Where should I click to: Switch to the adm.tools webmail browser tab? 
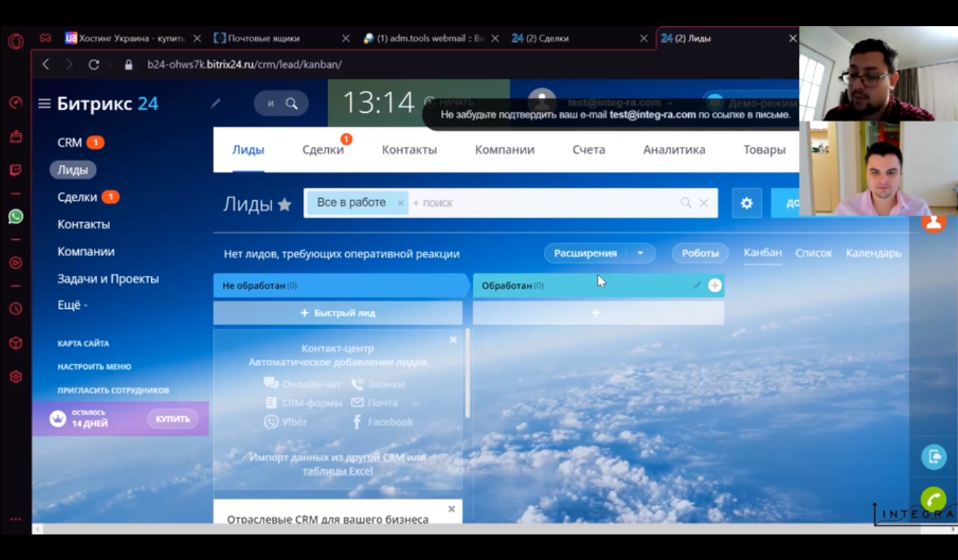[423, 38]
